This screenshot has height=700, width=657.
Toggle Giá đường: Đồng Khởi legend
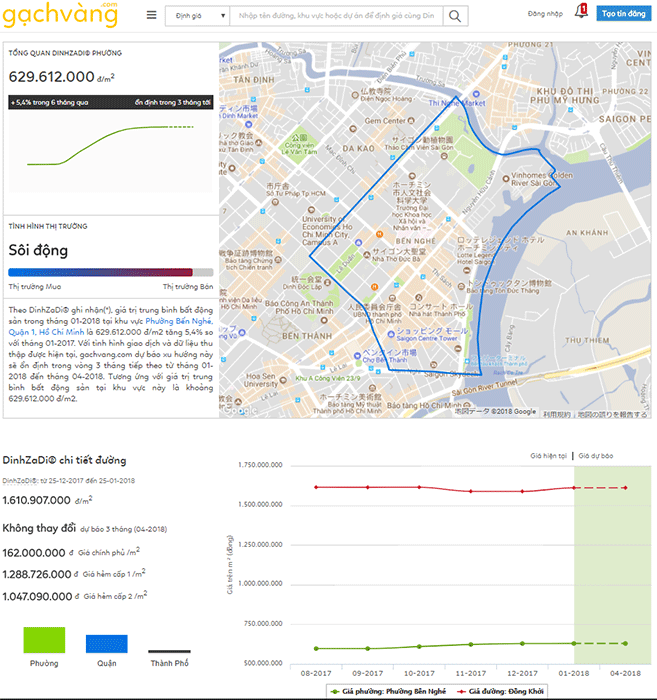coord(500,691)
